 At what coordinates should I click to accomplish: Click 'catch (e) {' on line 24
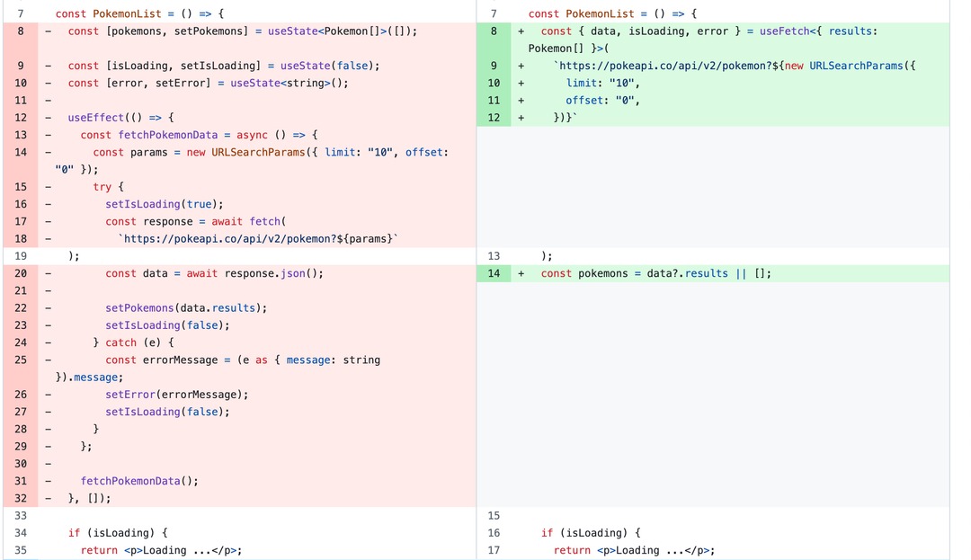(x=139, y=342)
